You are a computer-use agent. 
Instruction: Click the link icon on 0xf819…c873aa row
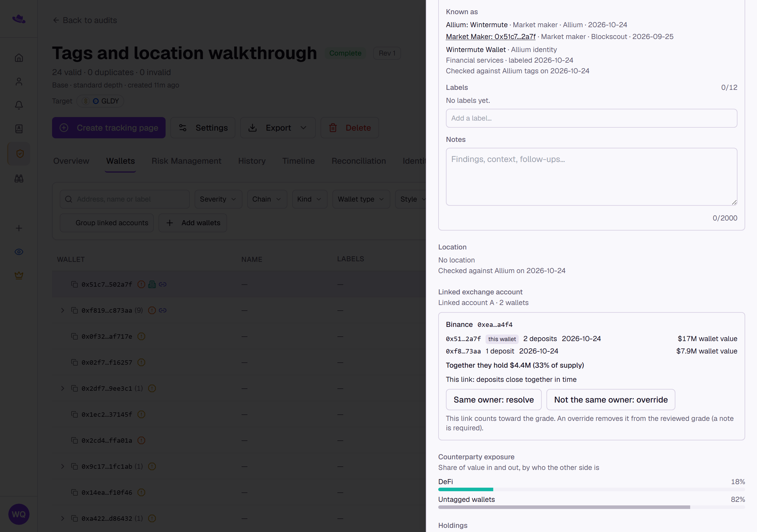[x=163, y=311]
